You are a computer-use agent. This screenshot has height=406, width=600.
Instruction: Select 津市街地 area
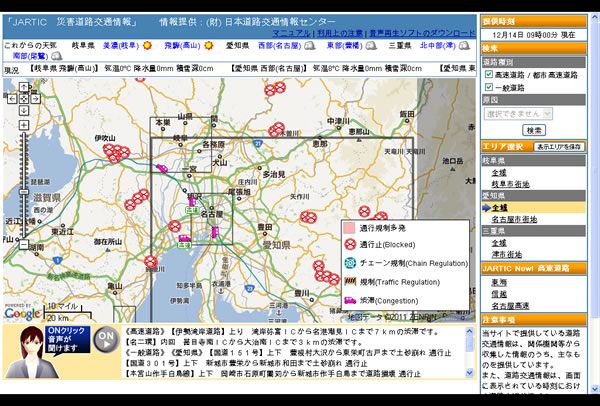(507, 254)
